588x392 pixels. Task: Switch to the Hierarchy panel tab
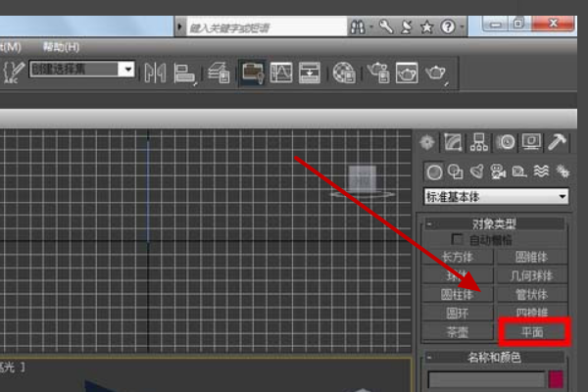coord(479,142)
